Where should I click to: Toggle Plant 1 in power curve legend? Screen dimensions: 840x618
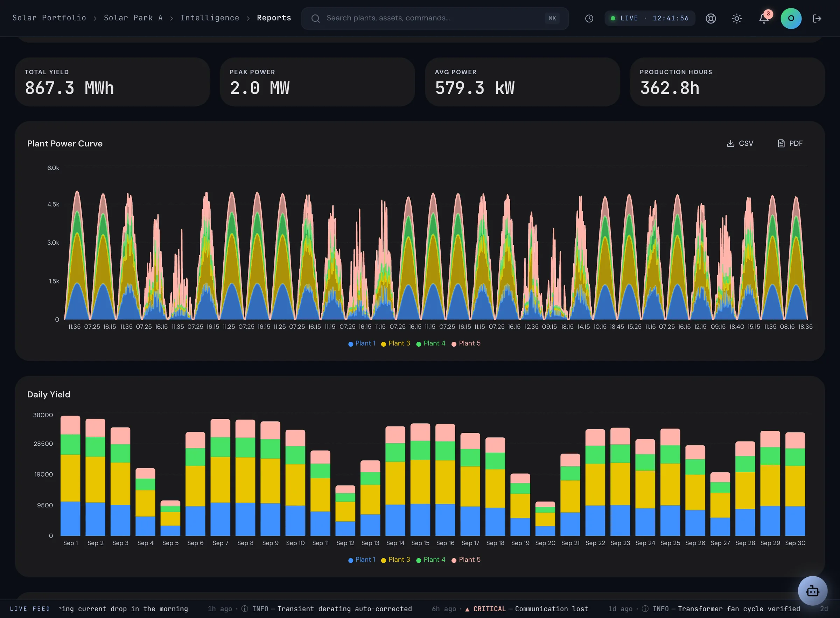(362, 343)
